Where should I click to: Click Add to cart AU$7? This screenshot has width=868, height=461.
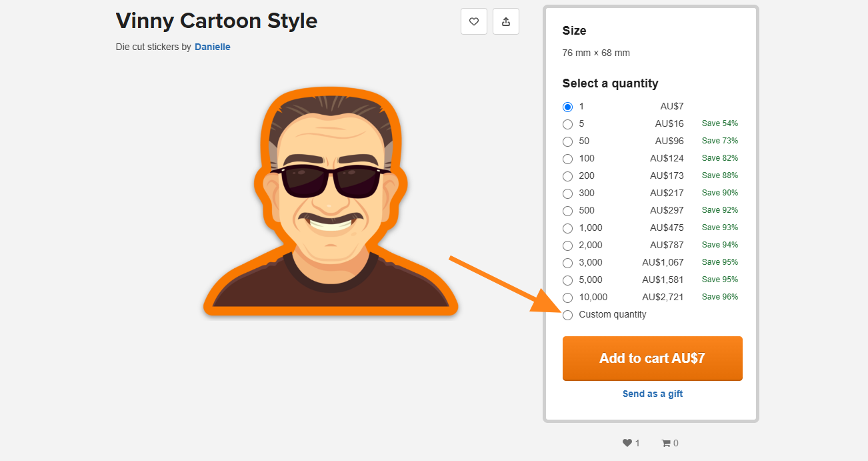(x=652, y=358)
